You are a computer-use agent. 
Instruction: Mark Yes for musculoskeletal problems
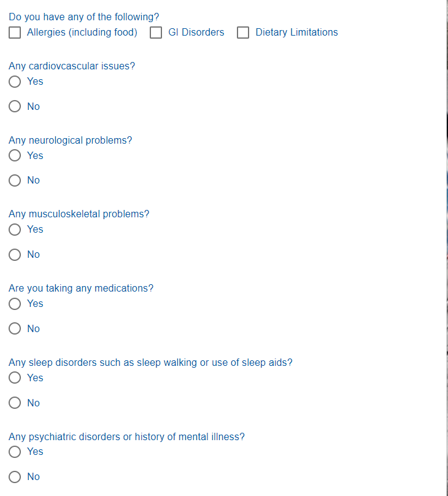click(x=15, y=230)
